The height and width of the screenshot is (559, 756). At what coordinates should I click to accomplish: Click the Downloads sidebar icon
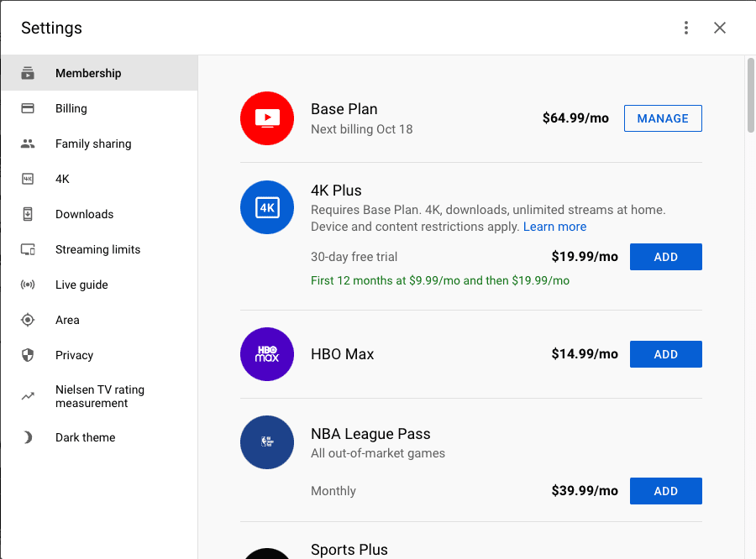pos(28,214)
